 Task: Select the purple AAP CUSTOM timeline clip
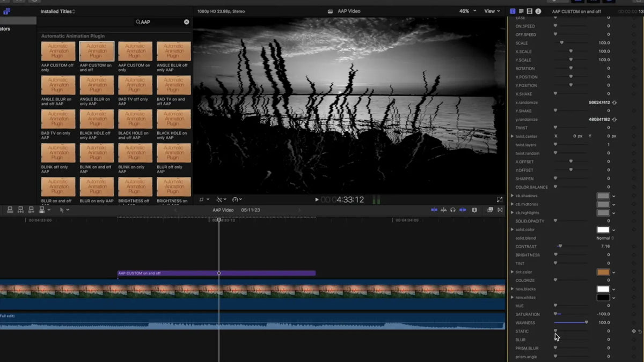(x=216, y=273)
